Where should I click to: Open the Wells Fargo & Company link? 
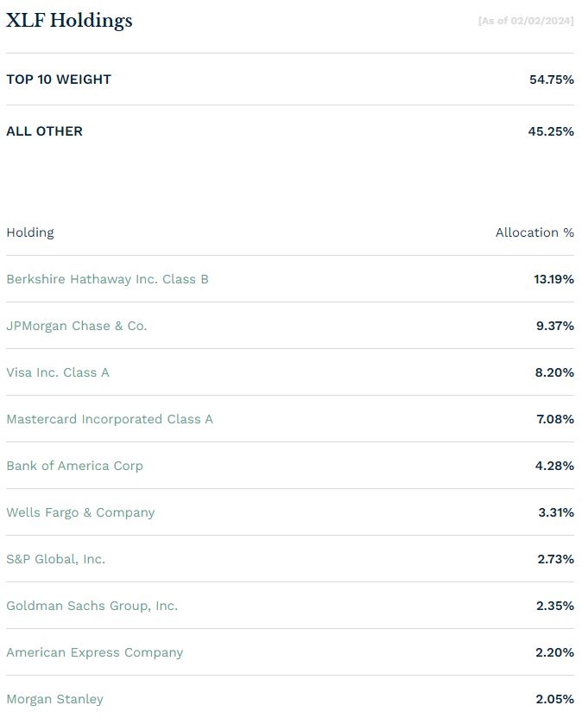(80, 513)
